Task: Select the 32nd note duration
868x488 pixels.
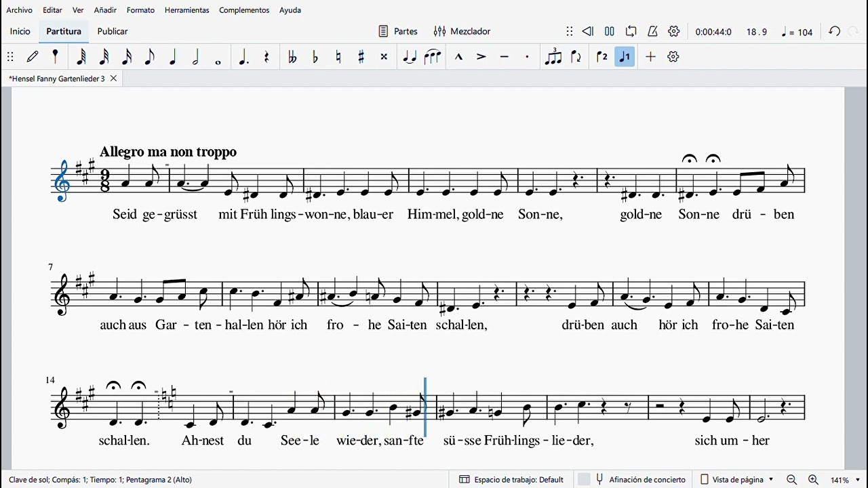Action: click(x=104, y=57)
